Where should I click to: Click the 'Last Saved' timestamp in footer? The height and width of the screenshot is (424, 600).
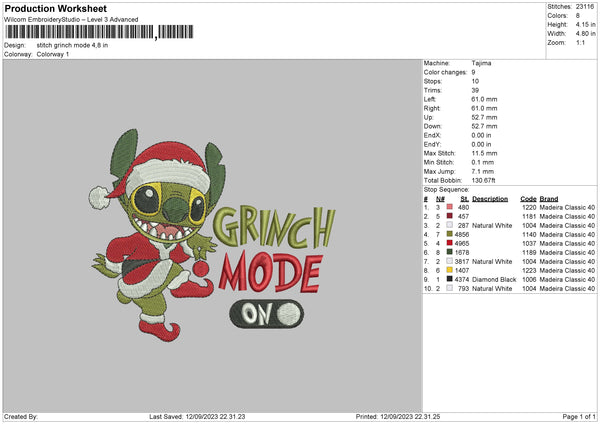(197, 417)
